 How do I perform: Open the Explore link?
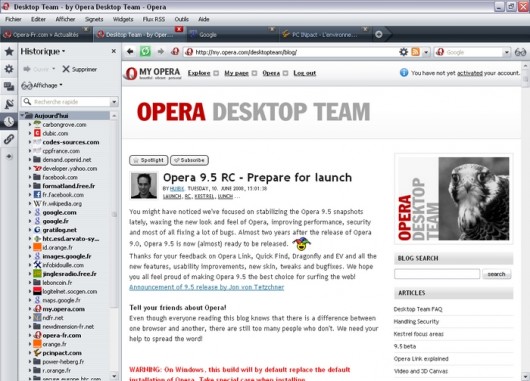[x=199, y=73]
